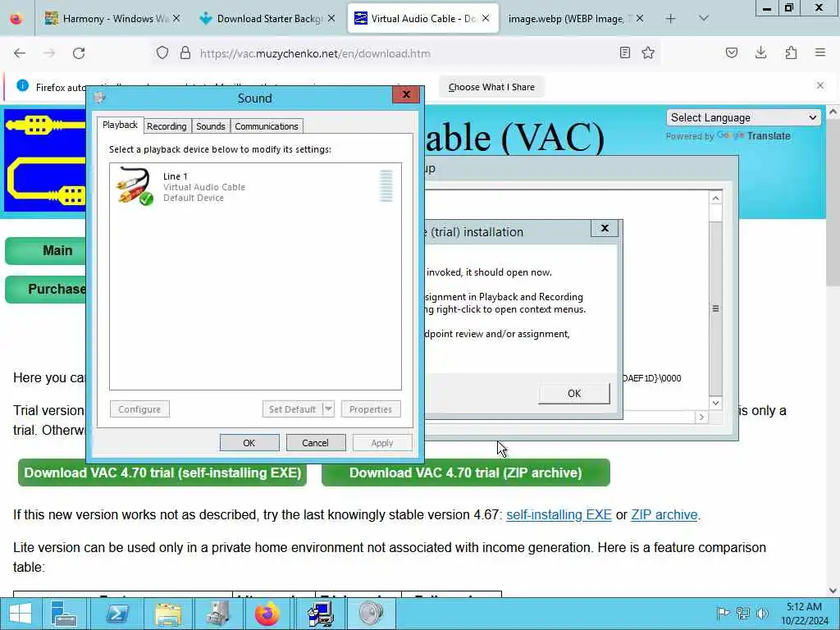Click OK in the trial installation dialog
Image resolution: width=840 pixels, height=630 pixels.
click(573, 393)
